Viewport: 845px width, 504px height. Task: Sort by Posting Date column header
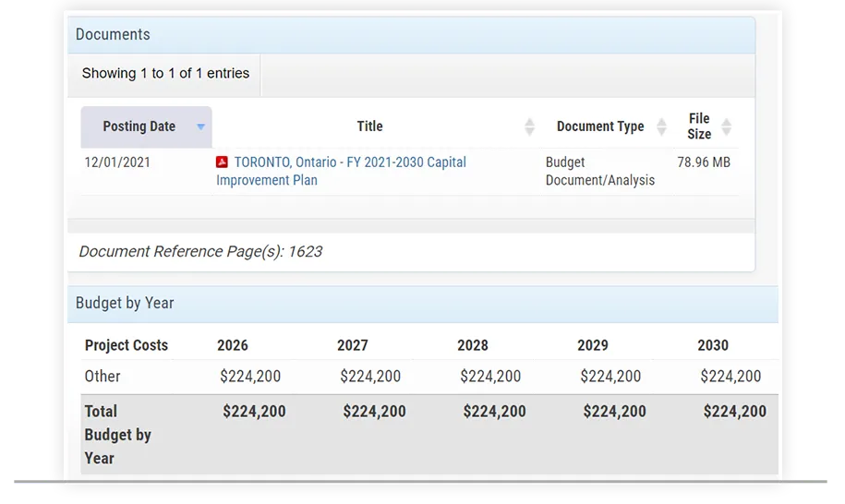(146, 126)
